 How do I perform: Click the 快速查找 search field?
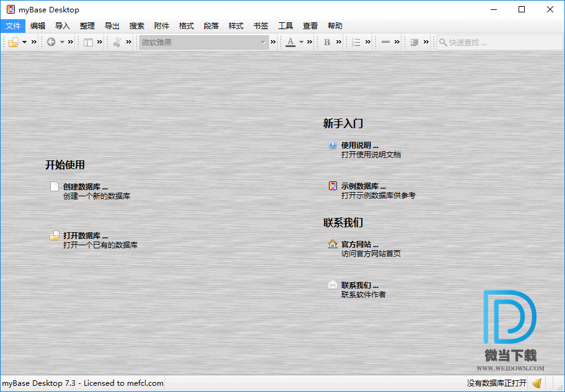coord(499,42)
